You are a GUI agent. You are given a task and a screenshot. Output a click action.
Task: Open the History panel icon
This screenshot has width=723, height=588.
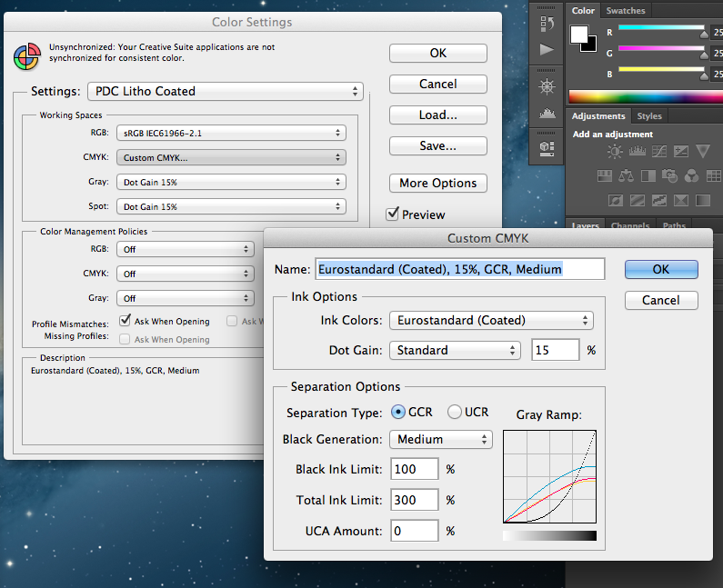coord(547,25)
